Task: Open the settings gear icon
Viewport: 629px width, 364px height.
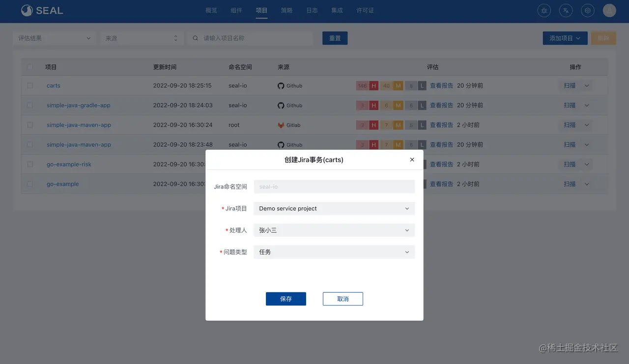Action: [587, 10]
